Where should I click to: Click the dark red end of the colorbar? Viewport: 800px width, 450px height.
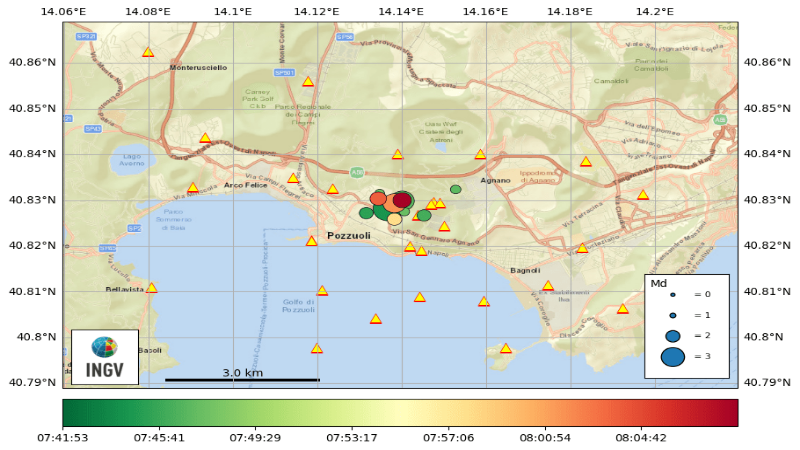click(x=734, y=412)
